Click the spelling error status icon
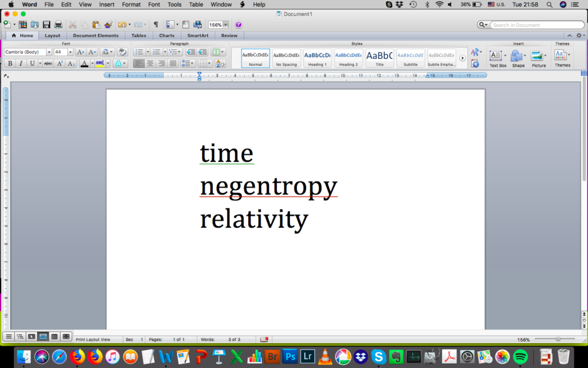This screenshot has width=588, height=368. pos(265,340)
